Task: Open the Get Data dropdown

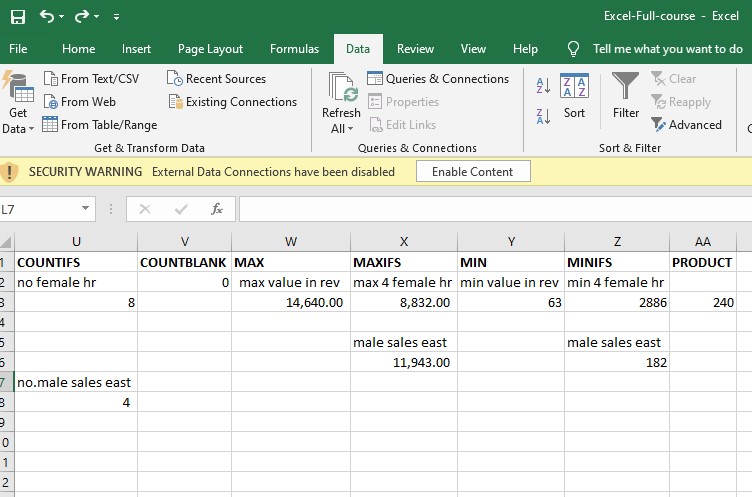Action: (x=18, y=103)
